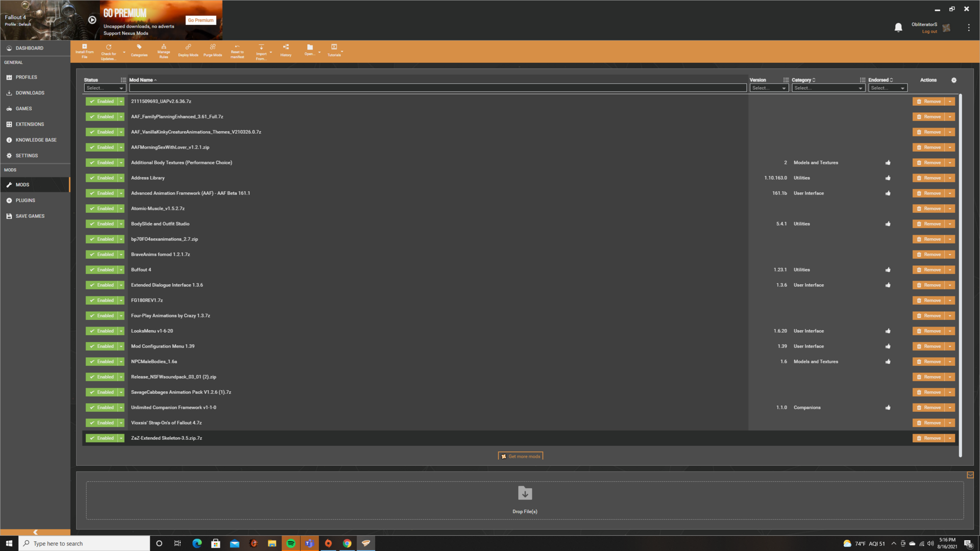The image size is (980, 551).
Task: Click endorse thumb for Address Library
Action: click(888, 178)
